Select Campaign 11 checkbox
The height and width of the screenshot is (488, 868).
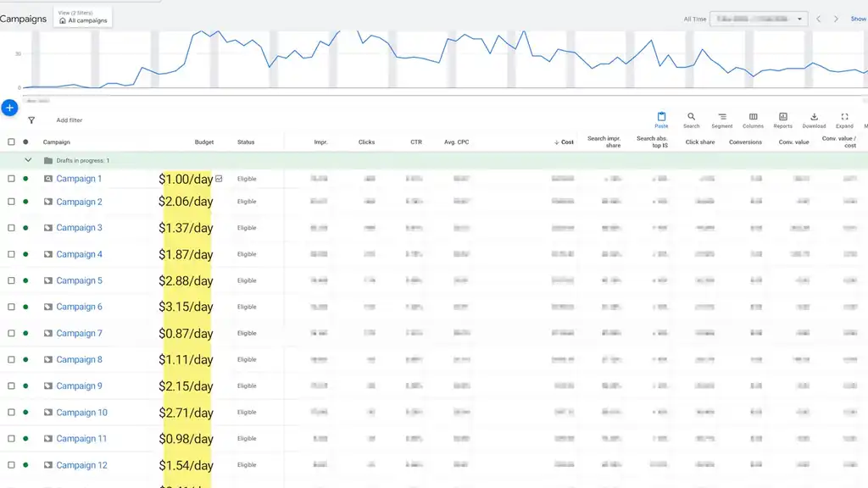[x=11, y=438]
